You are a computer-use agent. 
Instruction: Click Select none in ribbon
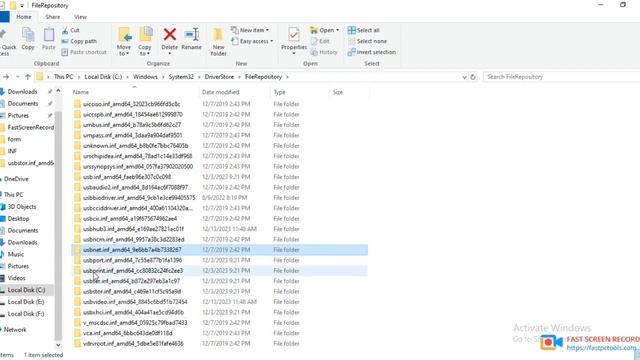[367, 41]
